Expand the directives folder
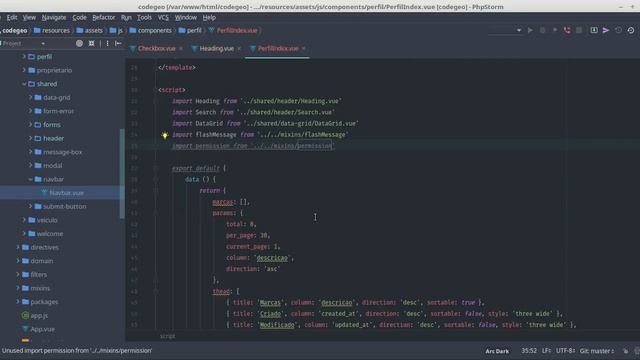The height and width of the screenshot is (360, 640). (x=18, y=247)
